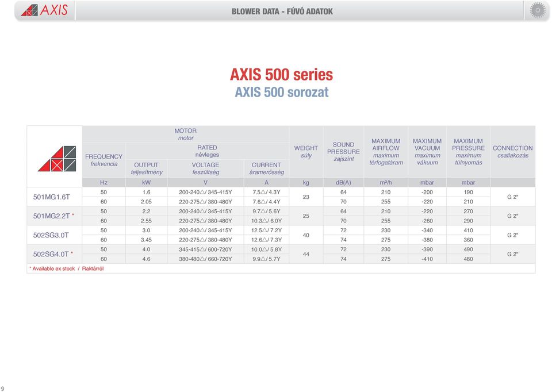Select the 'AXIS 500 sorozat' blue subheading
This screenshot has height=392, width=552.
click(x=282, y=92)
